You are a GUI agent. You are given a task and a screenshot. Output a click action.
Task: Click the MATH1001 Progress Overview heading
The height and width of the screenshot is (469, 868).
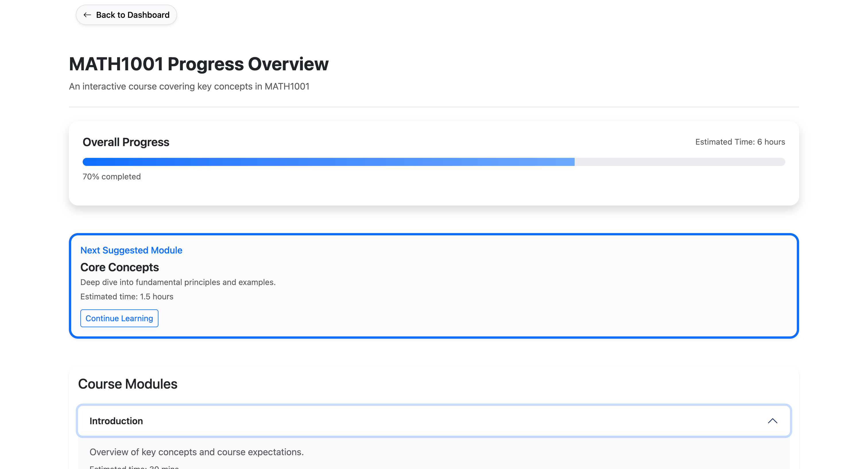click(x=199, y=64)
